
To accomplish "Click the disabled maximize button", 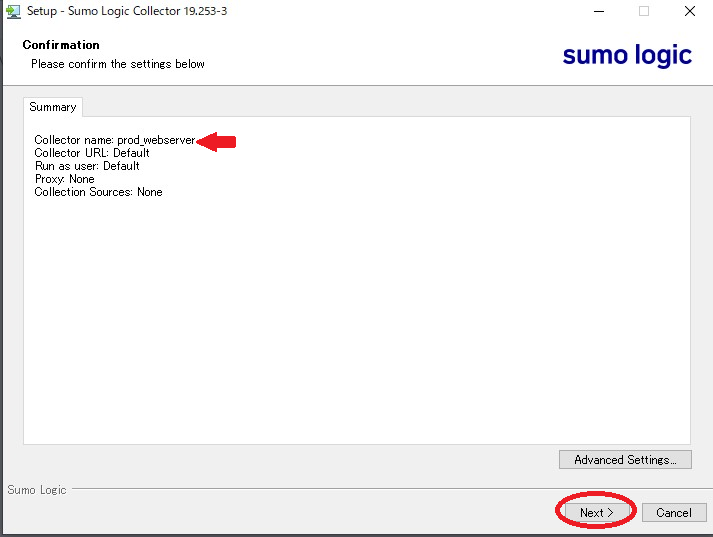I will point(644,11).
